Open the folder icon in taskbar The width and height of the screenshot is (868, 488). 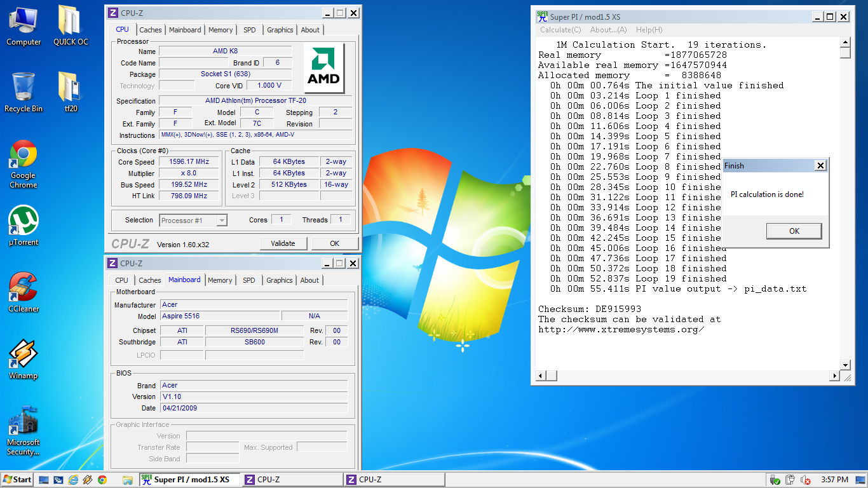click(128, 480)
